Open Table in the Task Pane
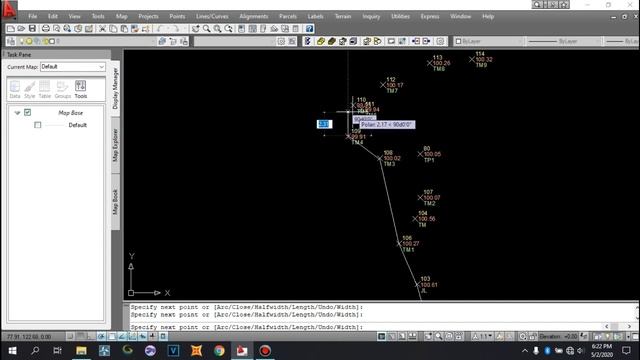Screen dimensions: 640x360 tap(45, 89)
